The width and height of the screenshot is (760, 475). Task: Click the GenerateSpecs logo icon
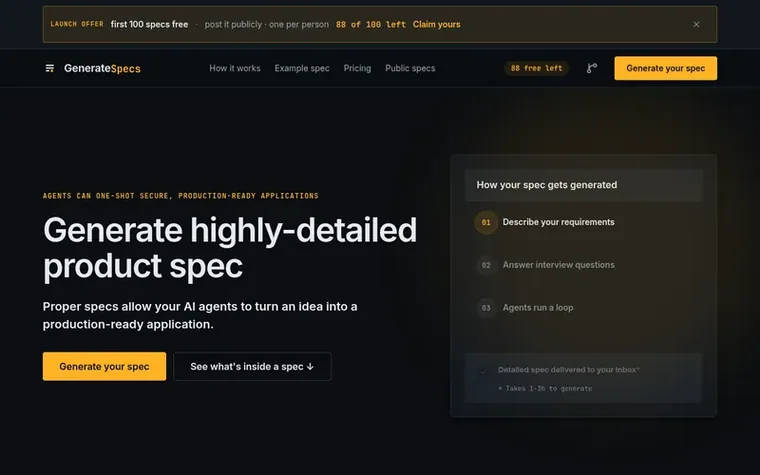point(49,68)
